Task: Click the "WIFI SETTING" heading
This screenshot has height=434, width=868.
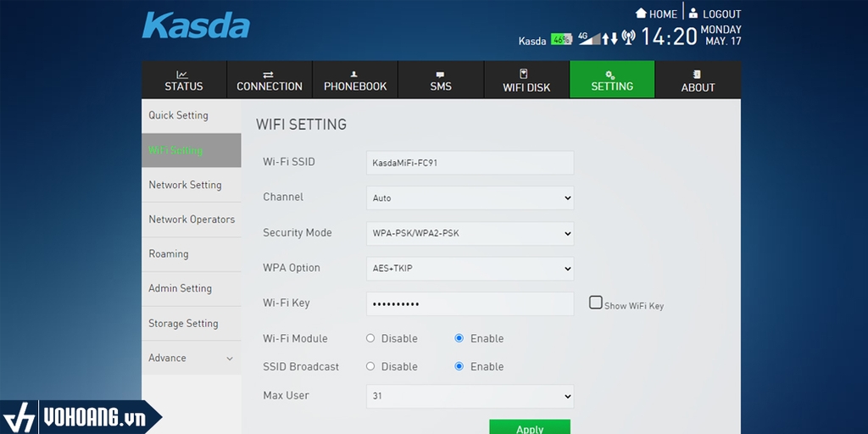Action: 301,125
